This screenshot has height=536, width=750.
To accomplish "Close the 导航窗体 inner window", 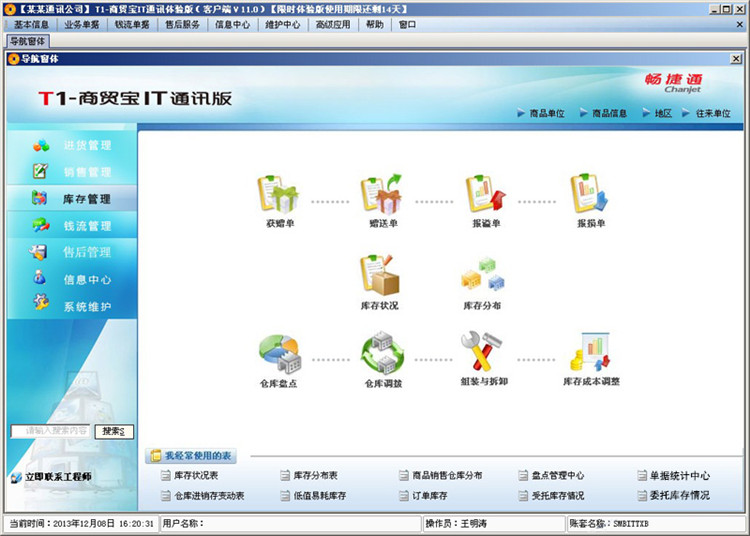I will 736,58.
